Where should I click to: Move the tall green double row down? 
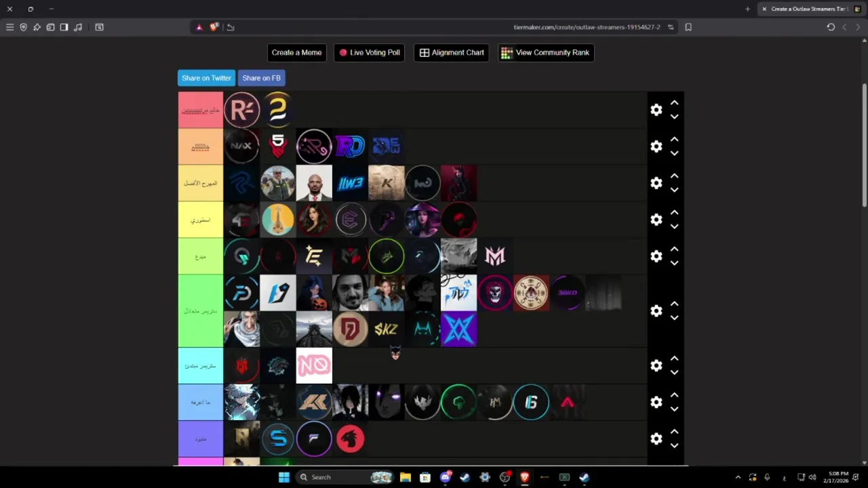tap(674, 318)
